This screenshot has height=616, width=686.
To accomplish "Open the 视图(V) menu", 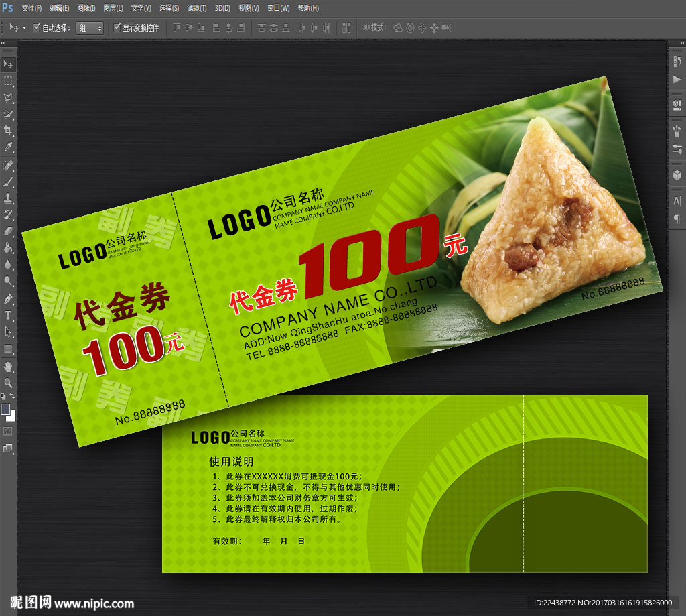I will (249, 8).
